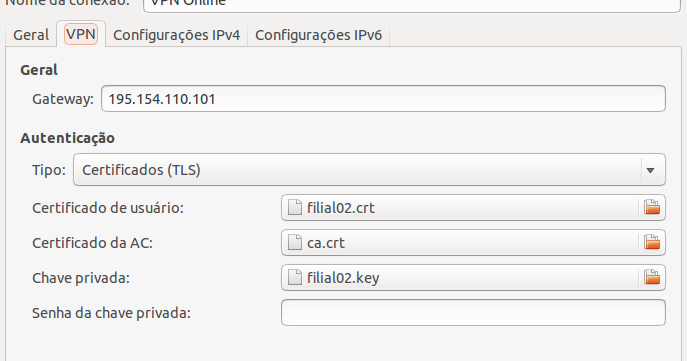Open folder browser for private key
Screen dimensions: 687x361
pos(652,277)
